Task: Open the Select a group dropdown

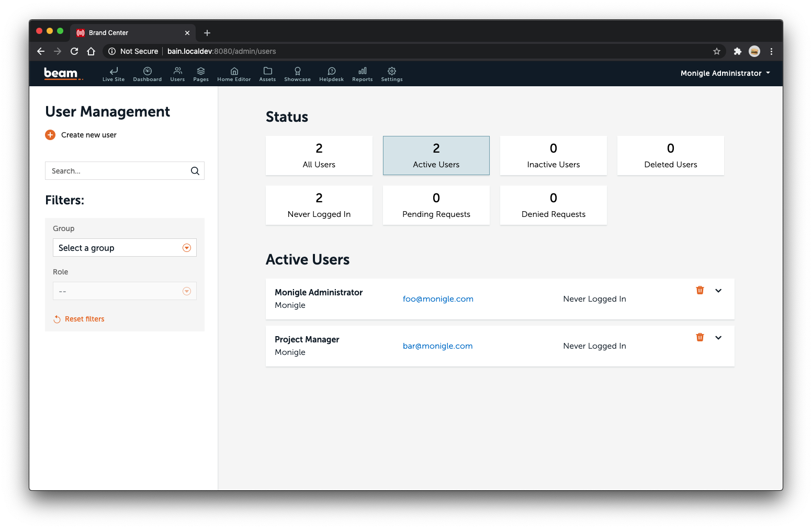Action: tap(125, 248)
